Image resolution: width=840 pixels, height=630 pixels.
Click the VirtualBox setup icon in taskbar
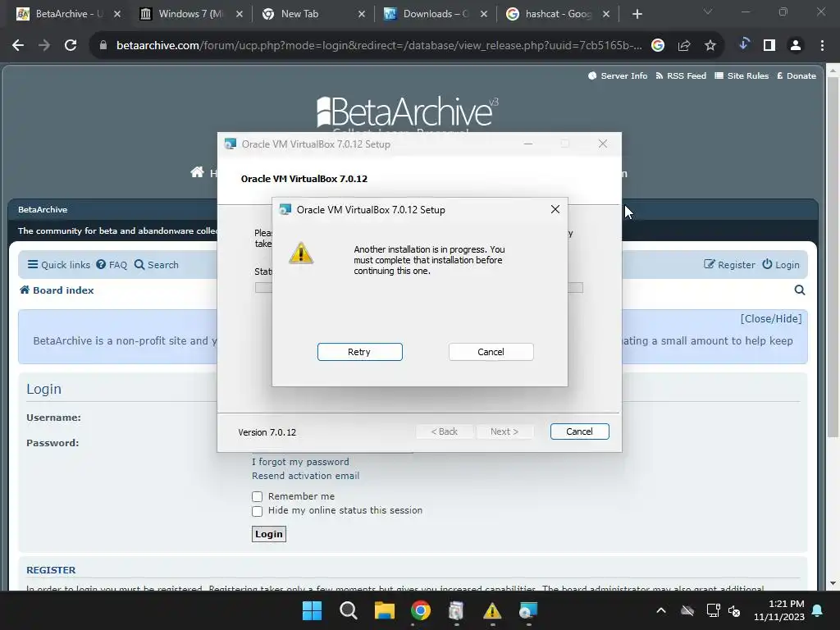[528, 610]
